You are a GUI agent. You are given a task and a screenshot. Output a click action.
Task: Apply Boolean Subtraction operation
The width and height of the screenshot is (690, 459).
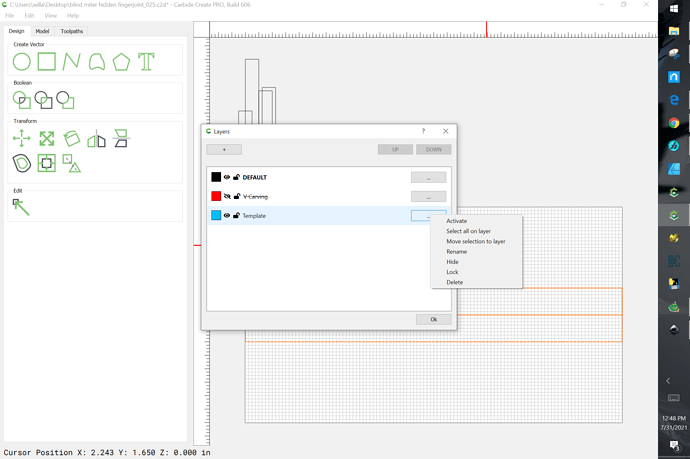point(65,100)
